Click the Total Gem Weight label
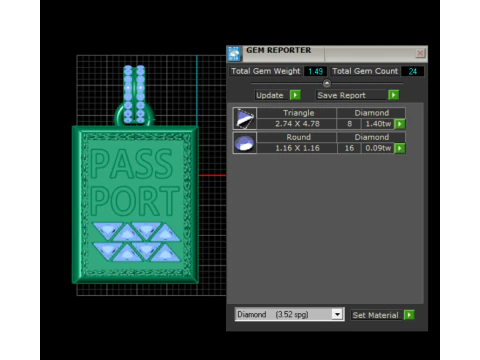Screen dimensions: 480x360 [x=266, y=71]
